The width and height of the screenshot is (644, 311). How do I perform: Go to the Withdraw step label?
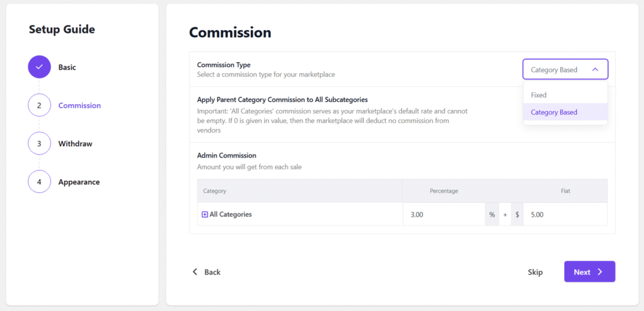coord(75,144)
